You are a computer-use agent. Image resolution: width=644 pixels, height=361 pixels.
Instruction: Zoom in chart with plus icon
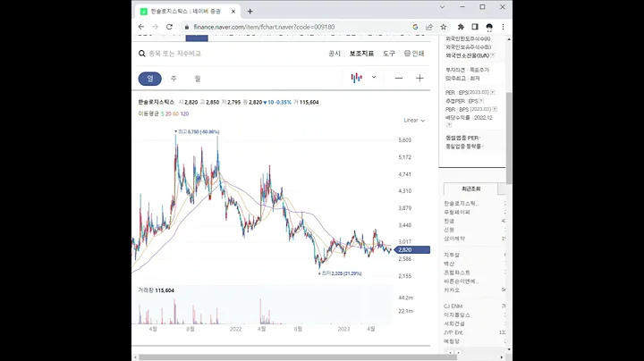pos(419,78)
